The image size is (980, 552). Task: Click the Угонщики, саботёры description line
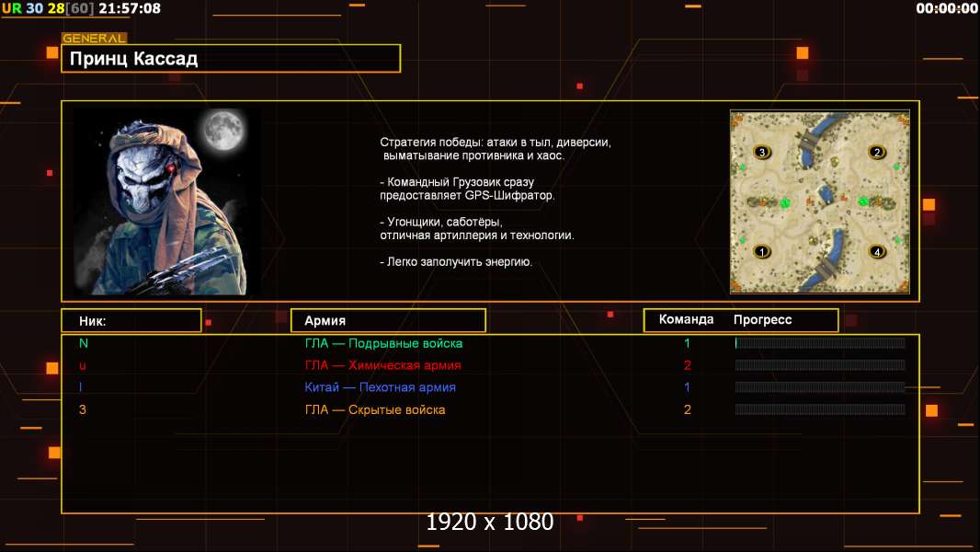tap(477, 229)
